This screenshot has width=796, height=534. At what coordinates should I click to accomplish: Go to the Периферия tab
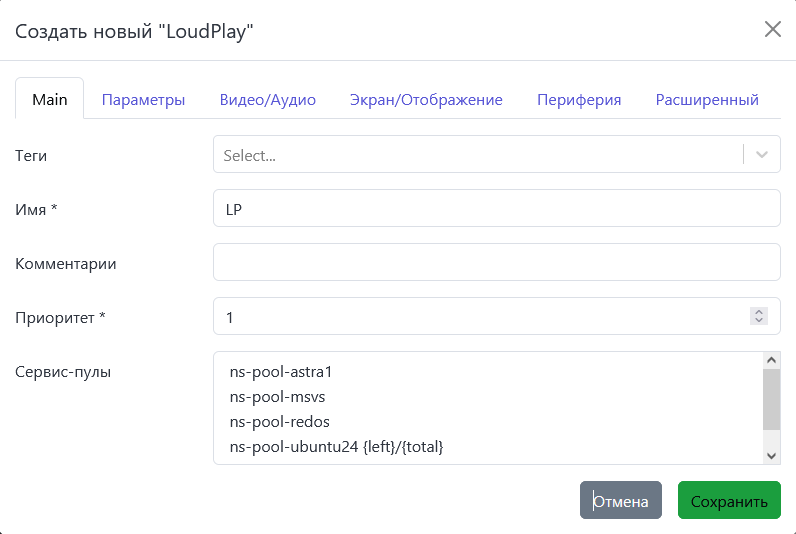pos(579,100)
